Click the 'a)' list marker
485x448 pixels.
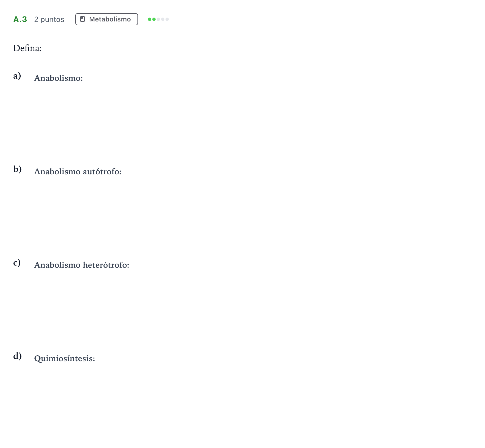[x=17, y=76]
